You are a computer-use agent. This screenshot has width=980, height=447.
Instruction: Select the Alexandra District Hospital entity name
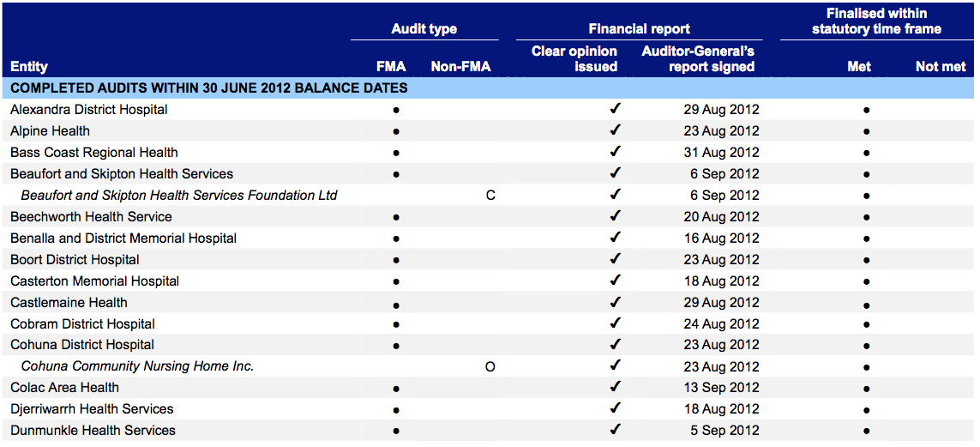89,110
